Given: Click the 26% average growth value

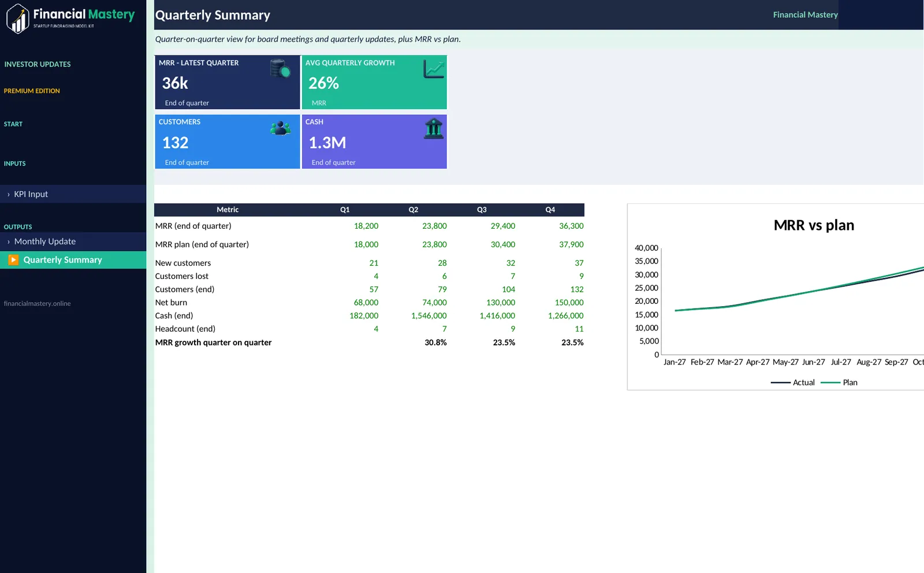Looking at the screenshot, I should click(323, 83).
